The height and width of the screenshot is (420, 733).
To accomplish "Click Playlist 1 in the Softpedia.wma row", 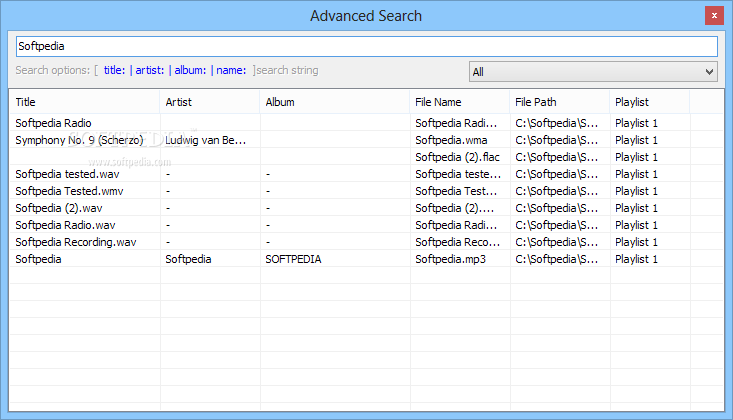I will coord(636,140).
